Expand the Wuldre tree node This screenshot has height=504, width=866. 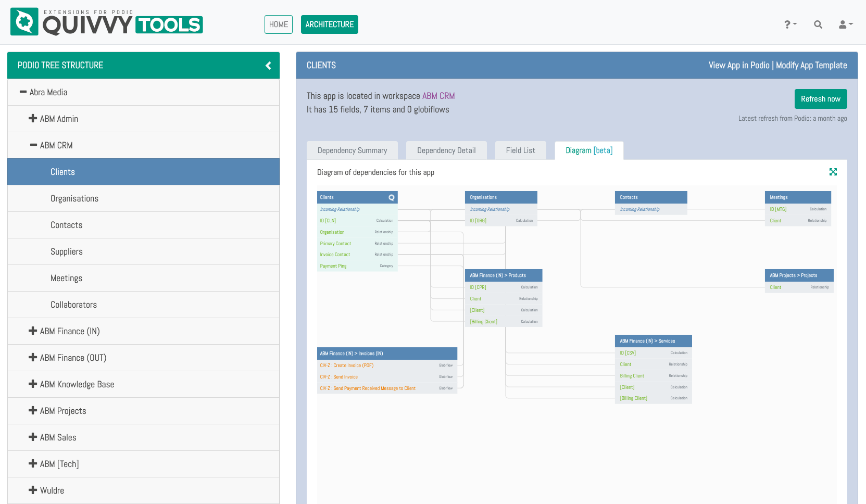(x=33, y=490)
